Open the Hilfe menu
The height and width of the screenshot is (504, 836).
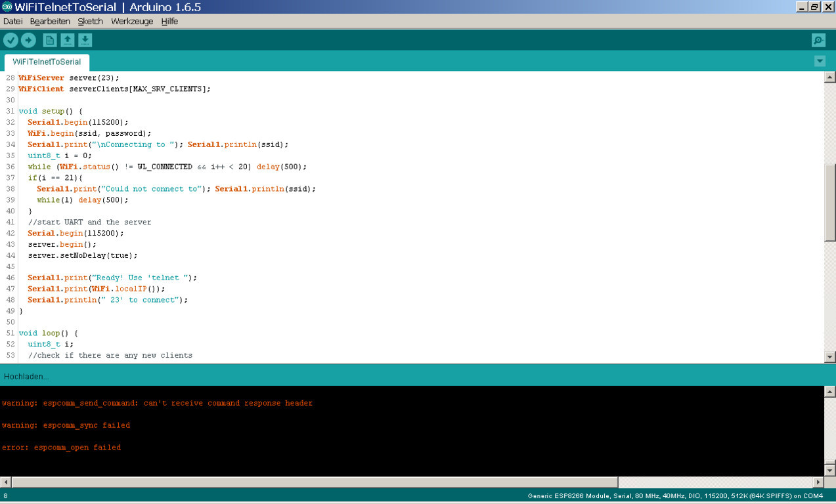pos(169,22)
